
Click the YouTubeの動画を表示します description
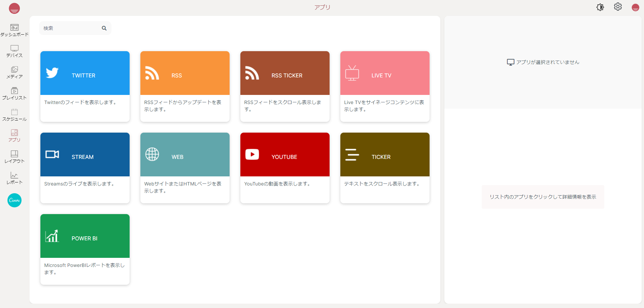277,184
